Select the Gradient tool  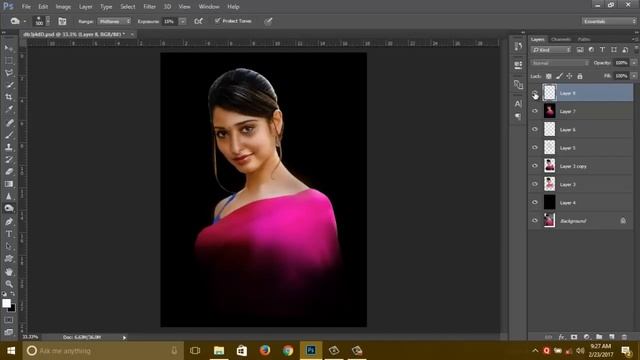coord(9,184)
